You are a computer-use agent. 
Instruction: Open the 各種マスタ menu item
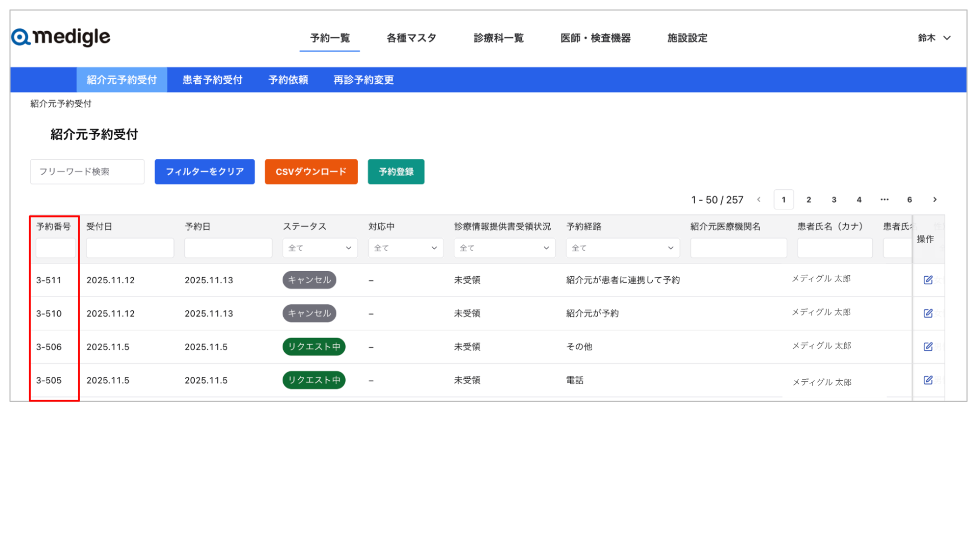(411, 38)
